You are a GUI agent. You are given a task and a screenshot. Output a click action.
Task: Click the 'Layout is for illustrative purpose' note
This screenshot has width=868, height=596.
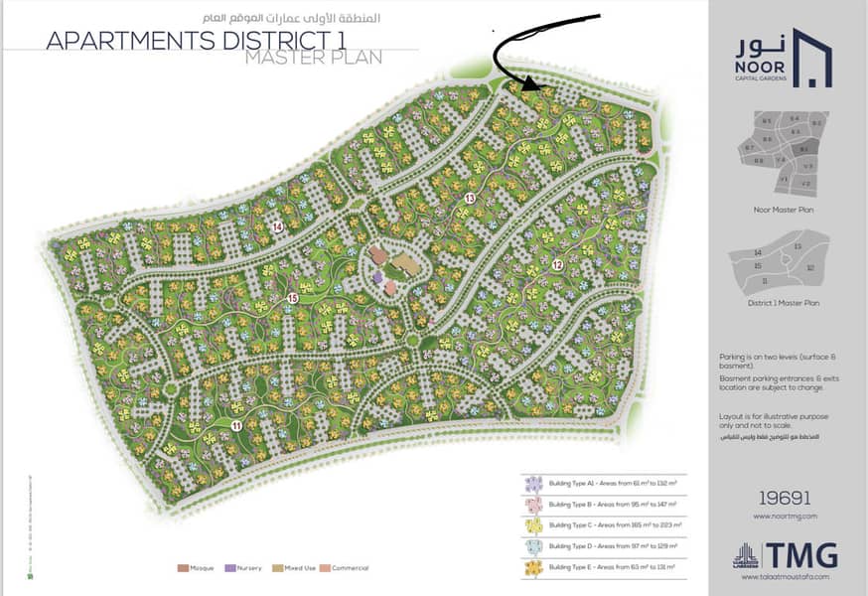pos(774,421)
